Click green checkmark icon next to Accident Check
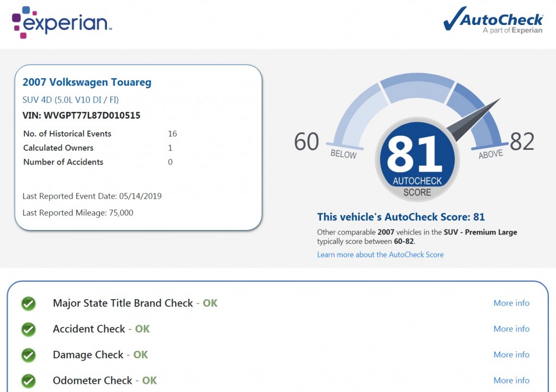The image size is (556, 392). 28,329
